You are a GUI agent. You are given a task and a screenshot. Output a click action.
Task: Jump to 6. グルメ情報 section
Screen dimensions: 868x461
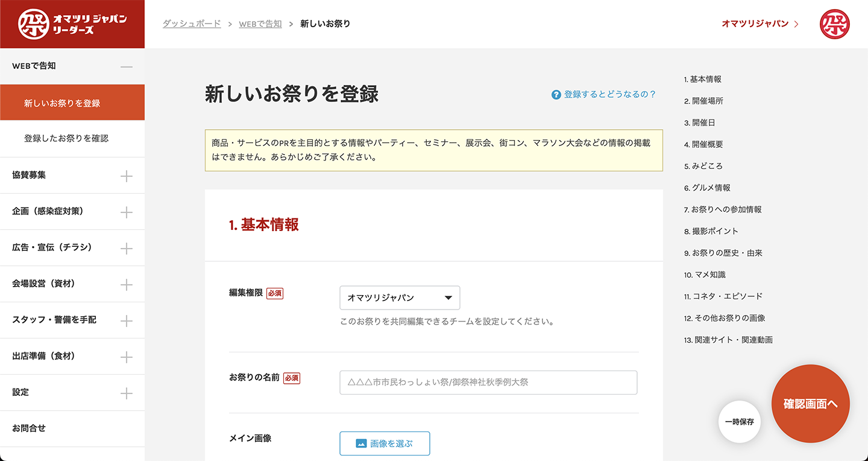coord(707,188)
